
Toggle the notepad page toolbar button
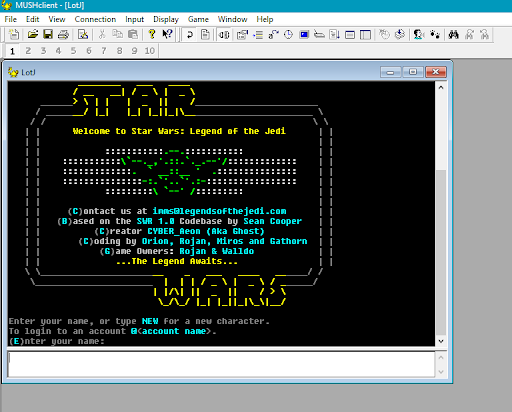point(205,34)
